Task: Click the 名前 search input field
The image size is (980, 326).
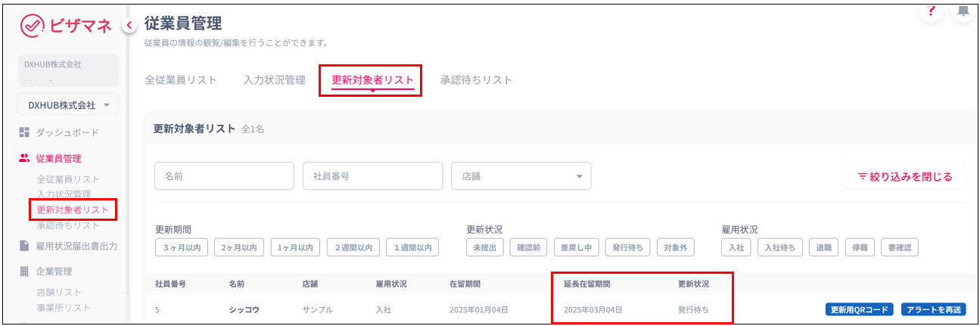Action: pyautogui.click(x=224, y=176)
